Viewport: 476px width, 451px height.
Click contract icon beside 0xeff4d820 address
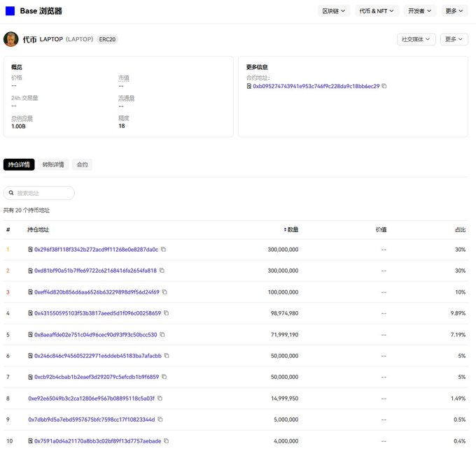point(30,292)
